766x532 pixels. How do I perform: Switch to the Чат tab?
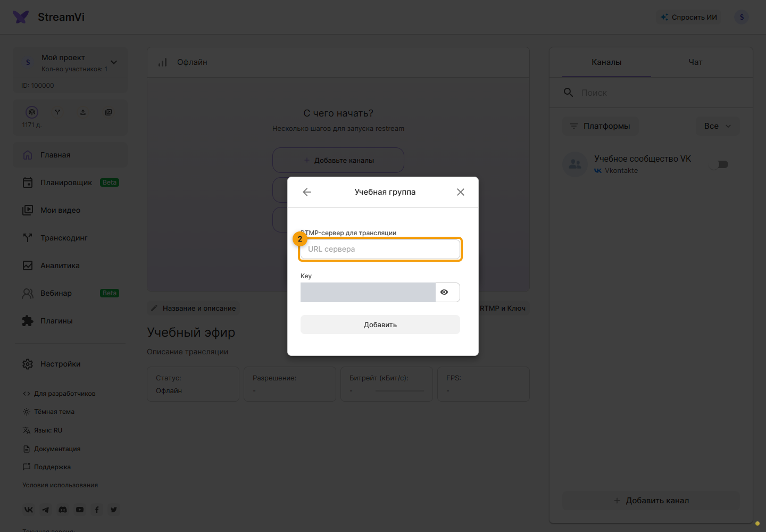click(695, 62)
